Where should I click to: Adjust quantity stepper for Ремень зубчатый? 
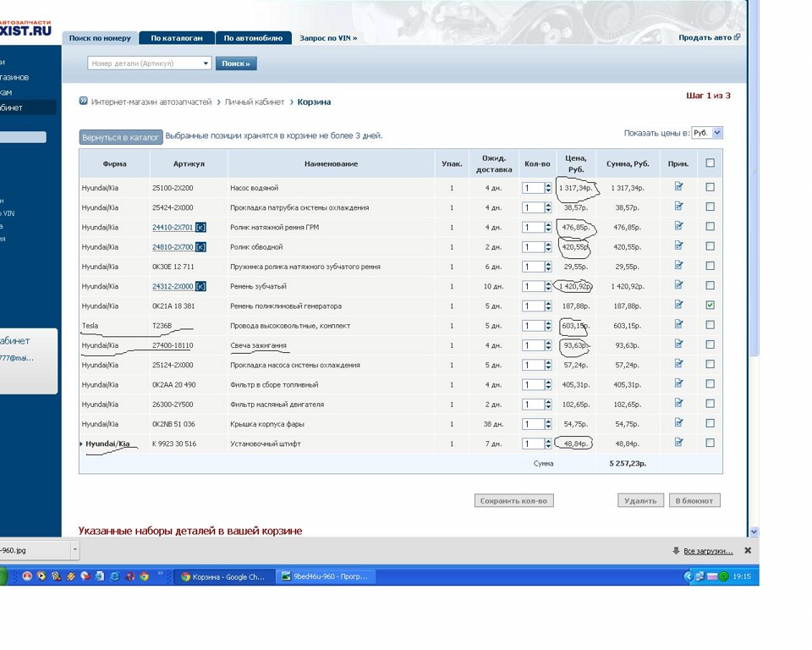[x=548, y=286]
